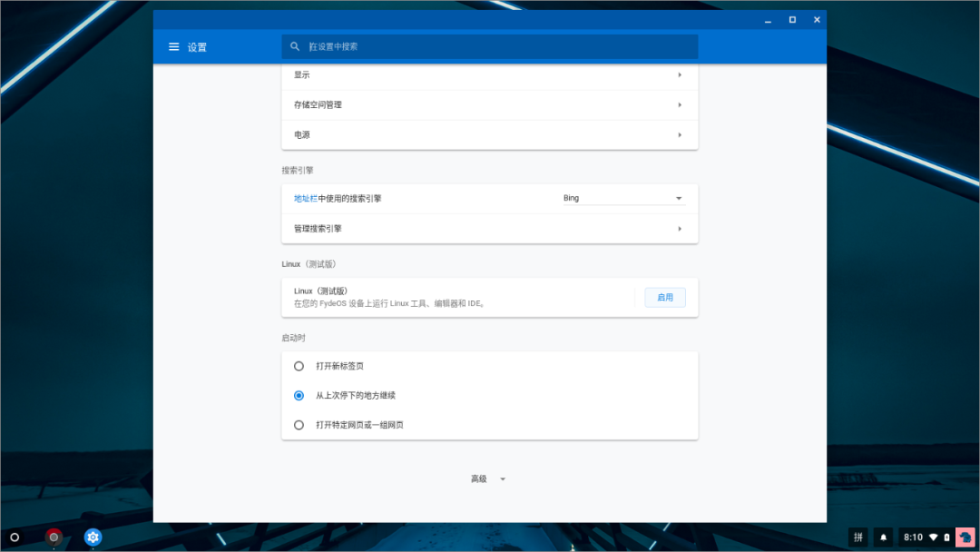
Task: Click the 启动时 section heading
Action: click(x=293, y=339)
